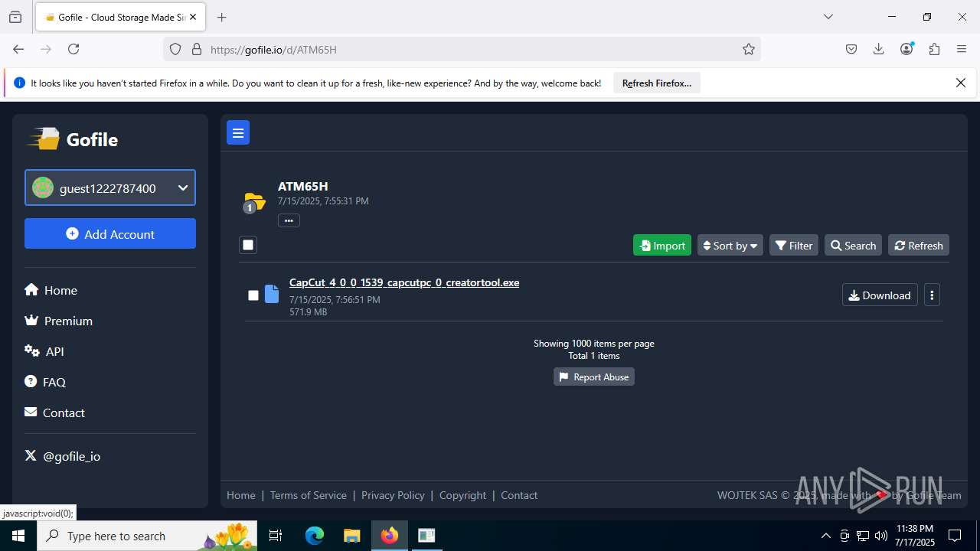Open FAQ in the sidebar
The image size is (980, 551).
(x=45, y=382)
